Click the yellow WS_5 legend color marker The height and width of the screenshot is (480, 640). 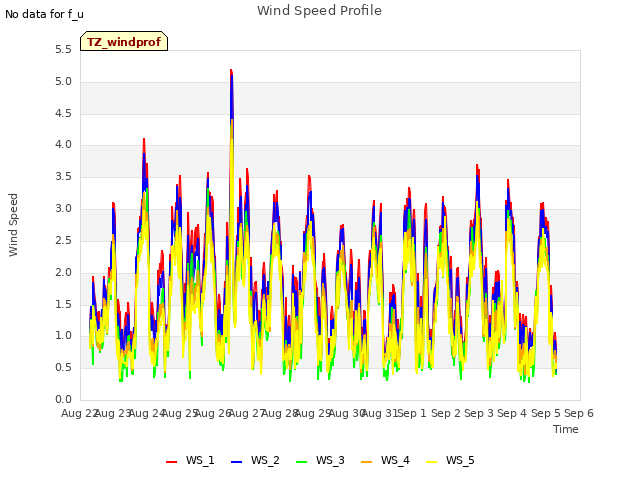tap(431, 461)
